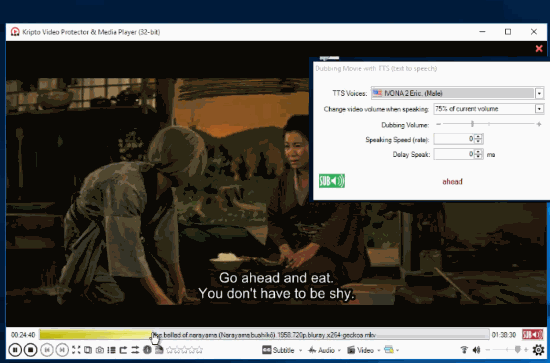Toggle the repeat arrow icon
The width and height of the screenshot is (550, 363).
(x=123, y=350)
